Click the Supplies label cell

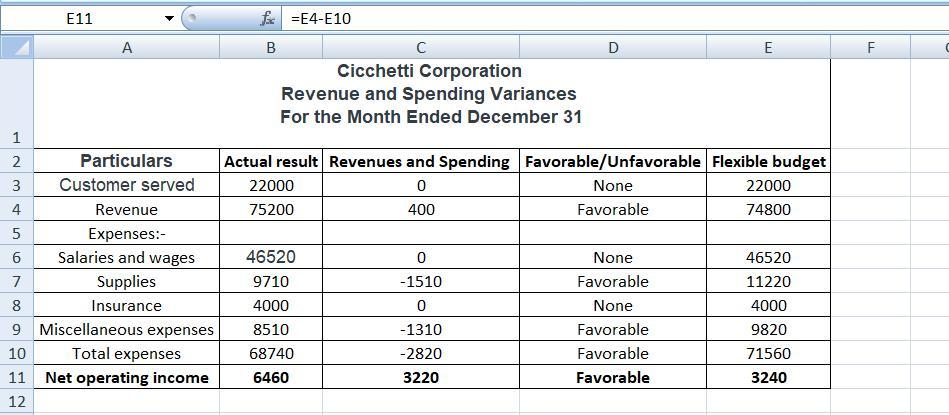(x=126, y=281)
